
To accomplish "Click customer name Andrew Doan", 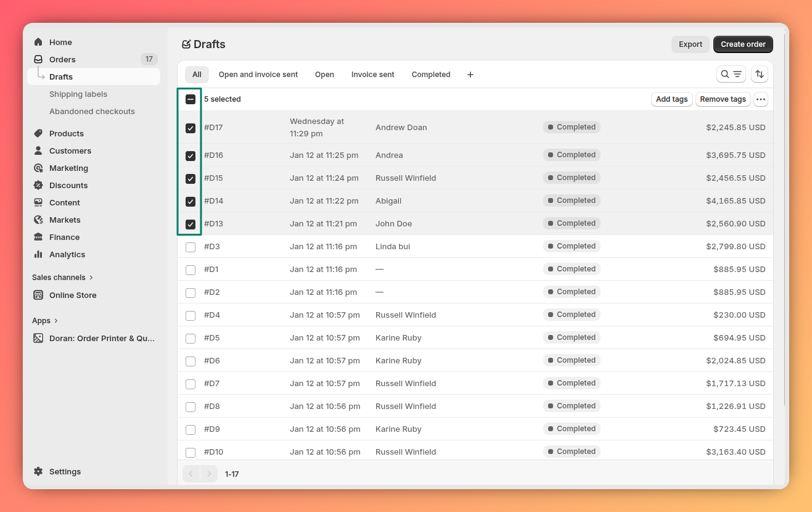I will coord(401,127).
